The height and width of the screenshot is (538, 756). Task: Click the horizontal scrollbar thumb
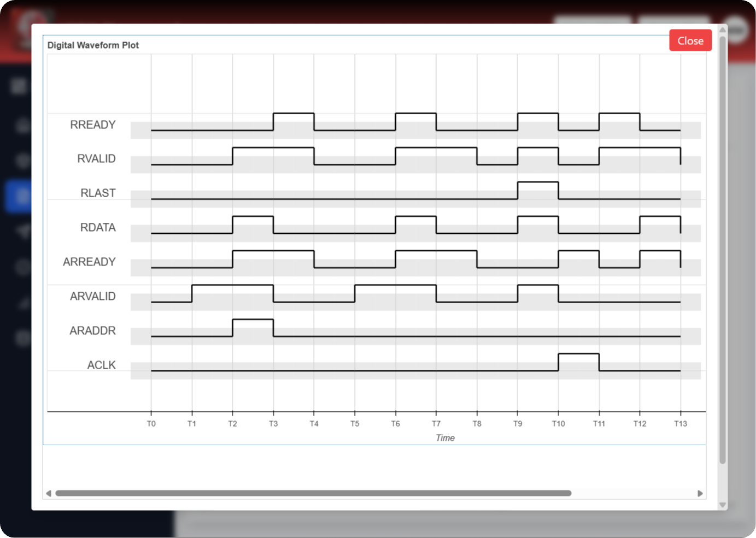pos(313,493)
